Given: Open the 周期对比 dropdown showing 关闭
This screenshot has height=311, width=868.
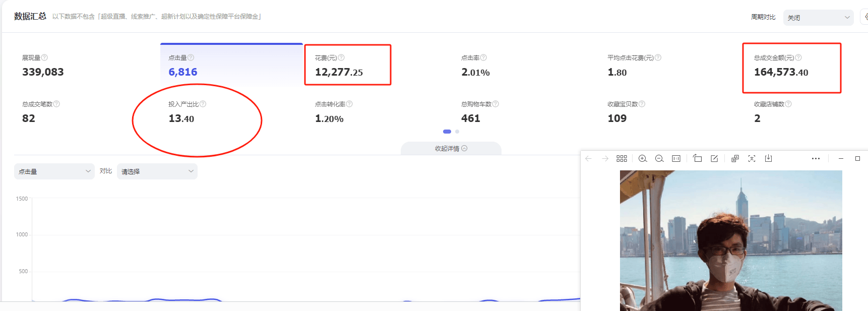Looking at the screenshot, I should click(818, 18).
